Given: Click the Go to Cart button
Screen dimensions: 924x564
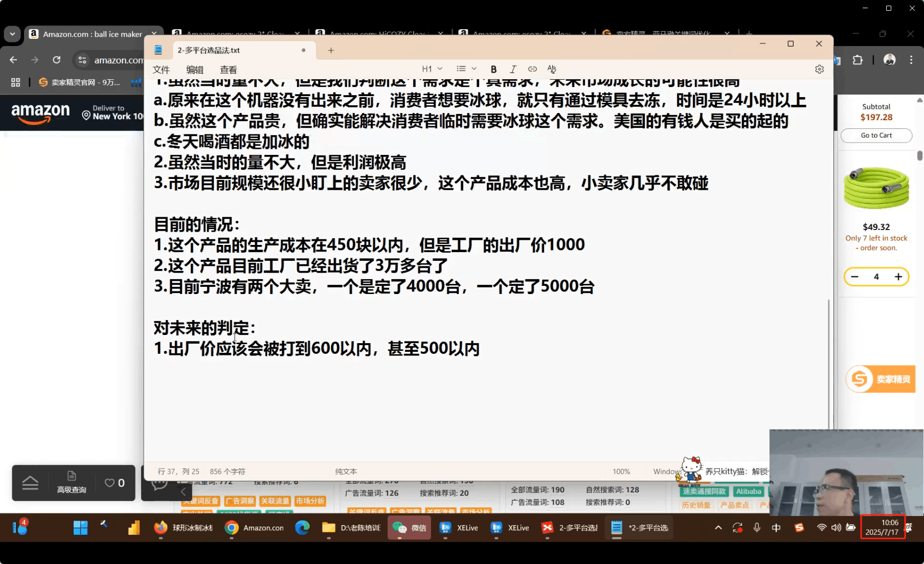Looking at the screenshot, I should point(876,136).
